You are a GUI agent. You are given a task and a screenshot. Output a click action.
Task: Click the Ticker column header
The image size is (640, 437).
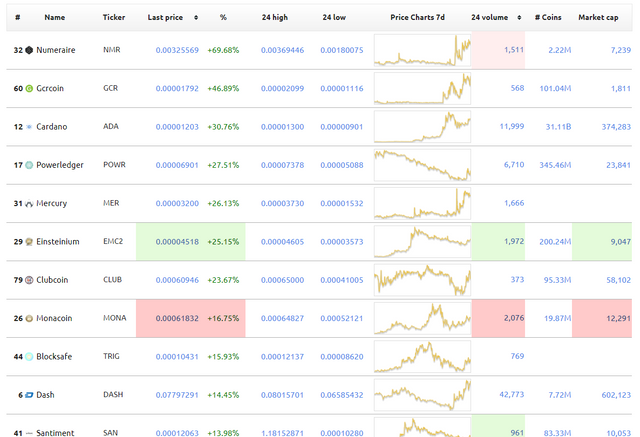114,18
